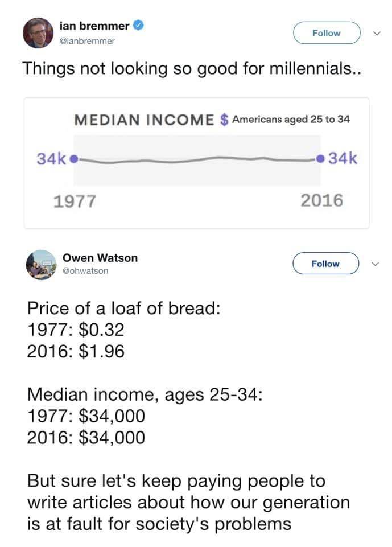Click the blue verified badge

(138, 26)
